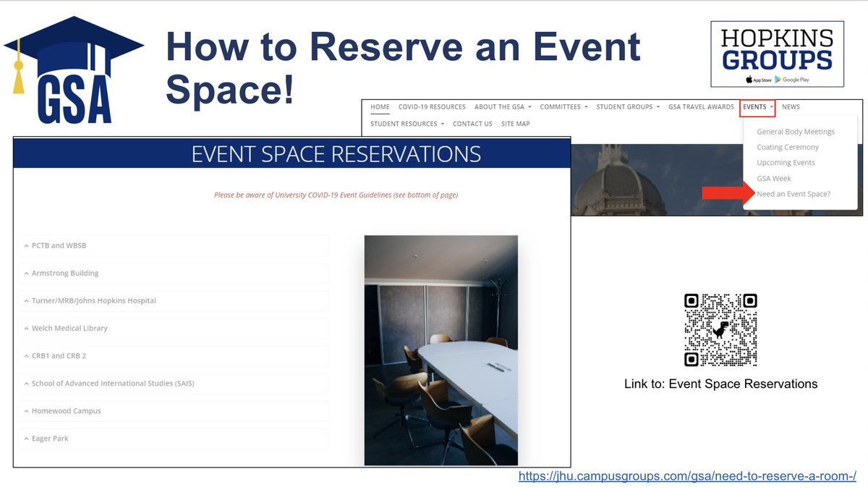The image size is (868, 490).
Task: Open the HOME menu item
Action: tap(380, 107)
